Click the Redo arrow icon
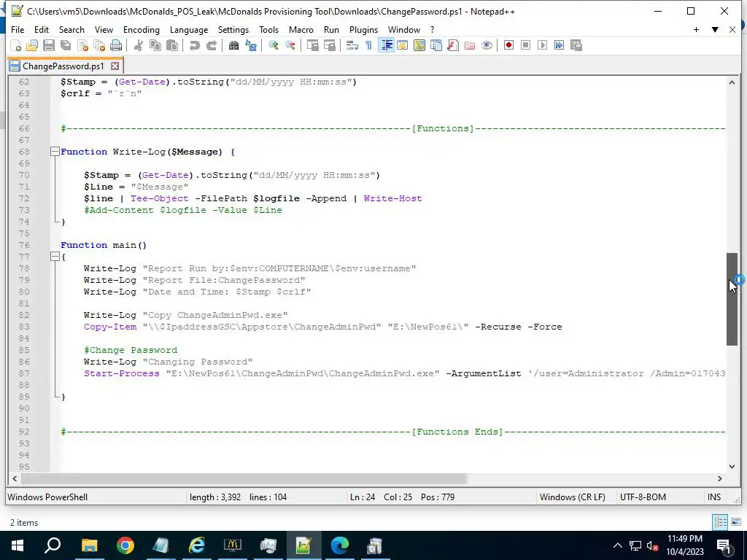747x560 pixels. tap(212, 45)
